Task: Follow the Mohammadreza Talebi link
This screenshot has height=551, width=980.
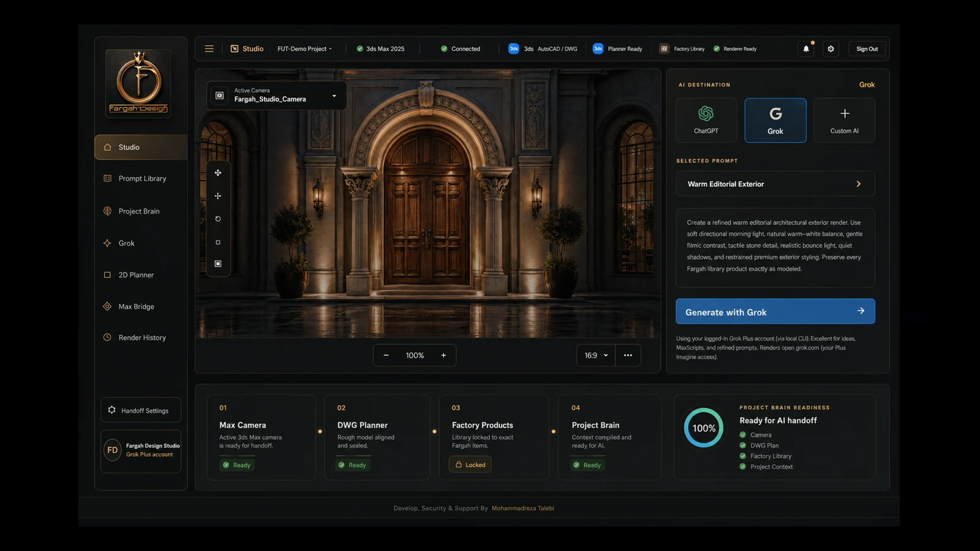Action: [x=522, y=508]
